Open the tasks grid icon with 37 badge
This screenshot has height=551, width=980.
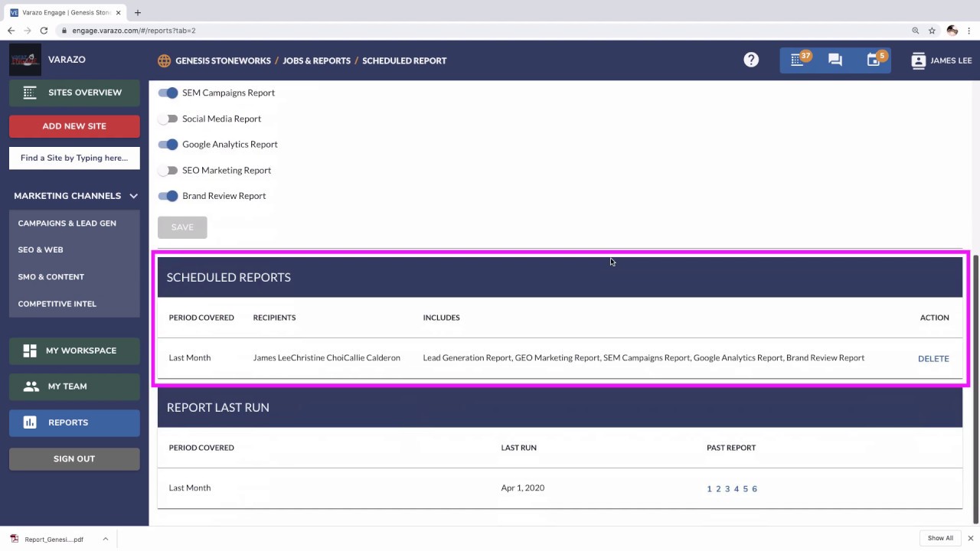click(798, 60)
